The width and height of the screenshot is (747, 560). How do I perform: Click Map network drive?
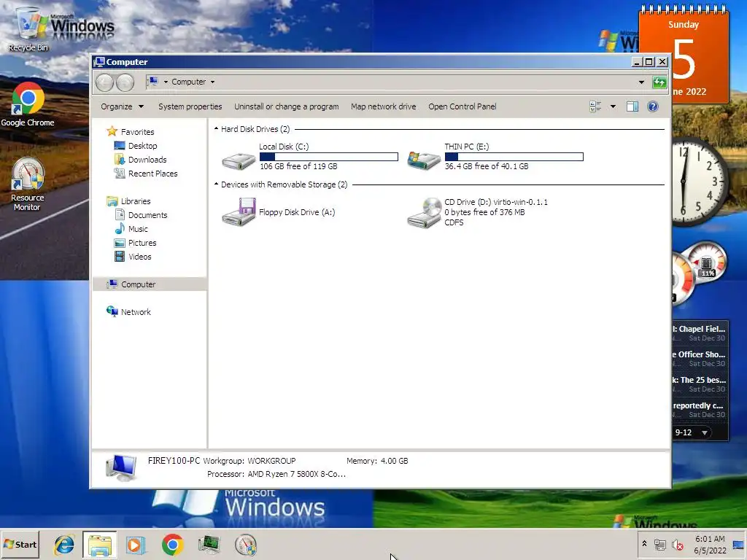(x=384, y=106)
